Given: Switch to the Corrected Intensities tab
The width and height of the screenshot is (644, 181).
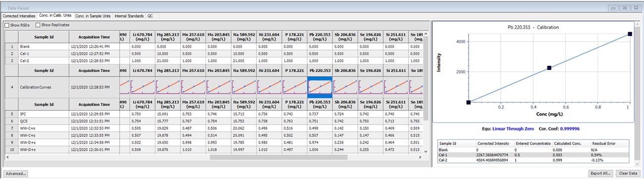Looking at the screenshot, I should [x=19, y=16].
